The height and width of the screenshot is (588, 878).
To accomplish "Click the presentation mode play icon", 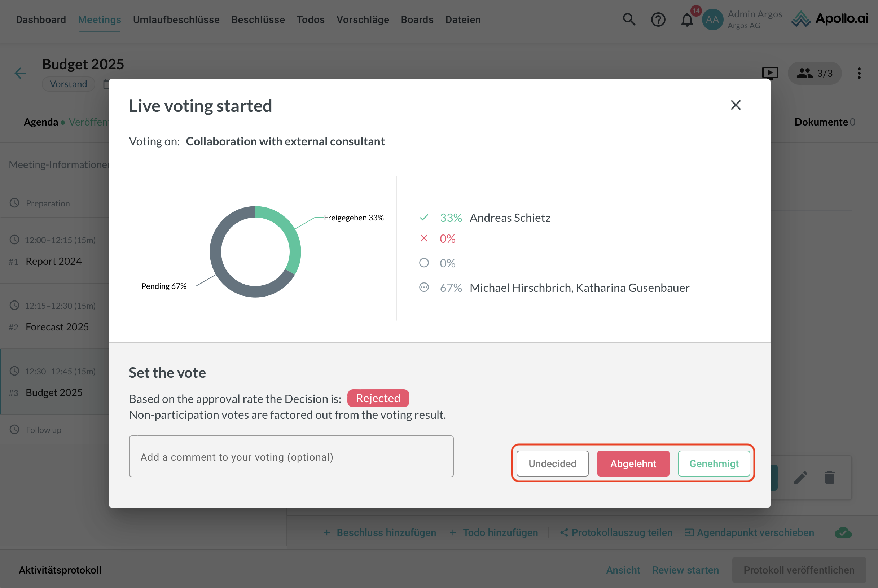I will pyautogui.click(x=770, y=73).
